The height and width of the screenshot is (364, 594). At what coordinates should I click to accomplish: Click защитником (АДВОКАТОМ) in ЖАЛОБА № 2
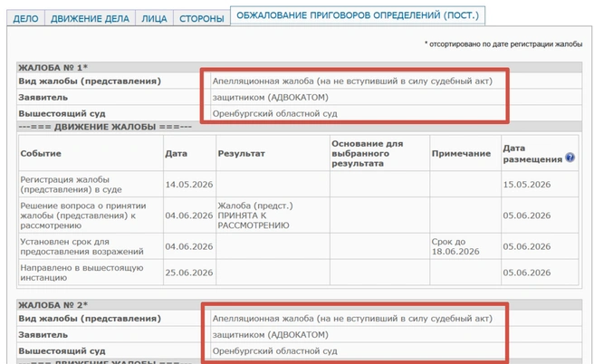click(271, 335)
